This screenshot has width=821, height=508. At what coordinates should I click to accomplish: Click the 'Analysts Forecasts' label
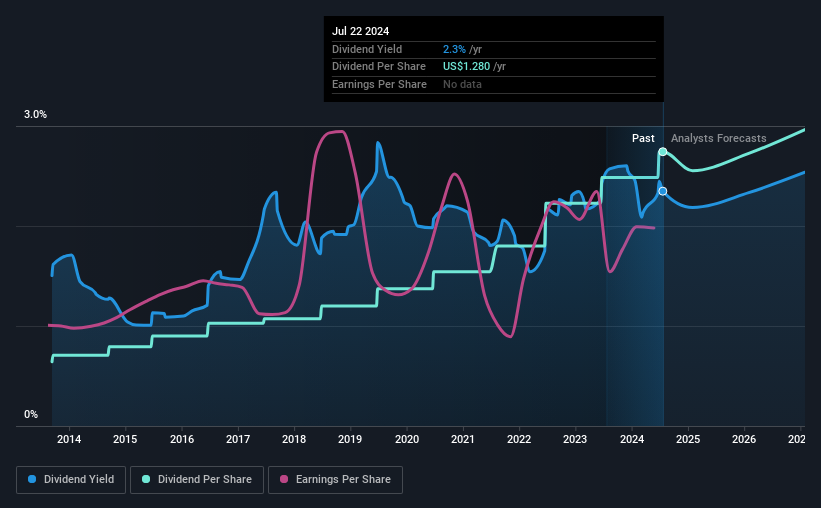coord(718,138)
